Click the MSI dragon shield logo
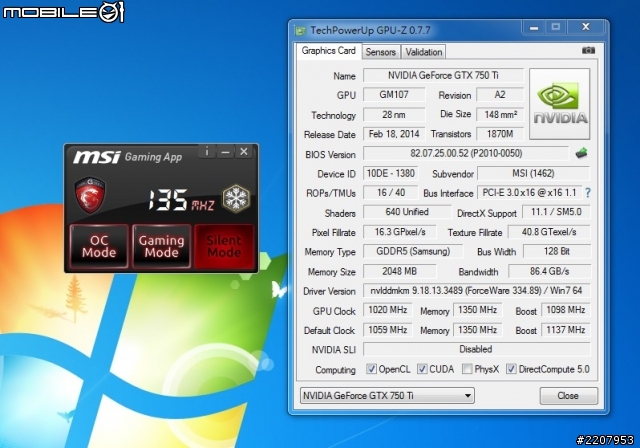Screen dimensions: 640x448 coord(90,195)
